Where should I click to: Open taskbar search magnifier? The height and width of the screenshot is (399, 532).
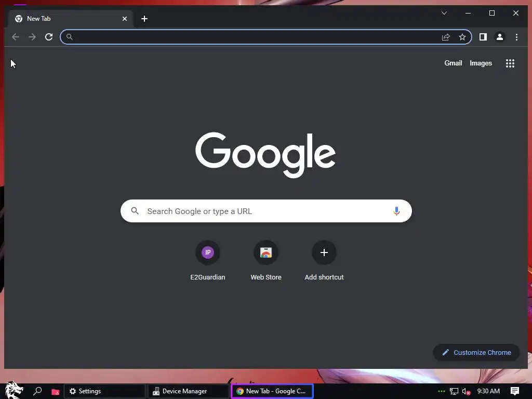[37, 391]
